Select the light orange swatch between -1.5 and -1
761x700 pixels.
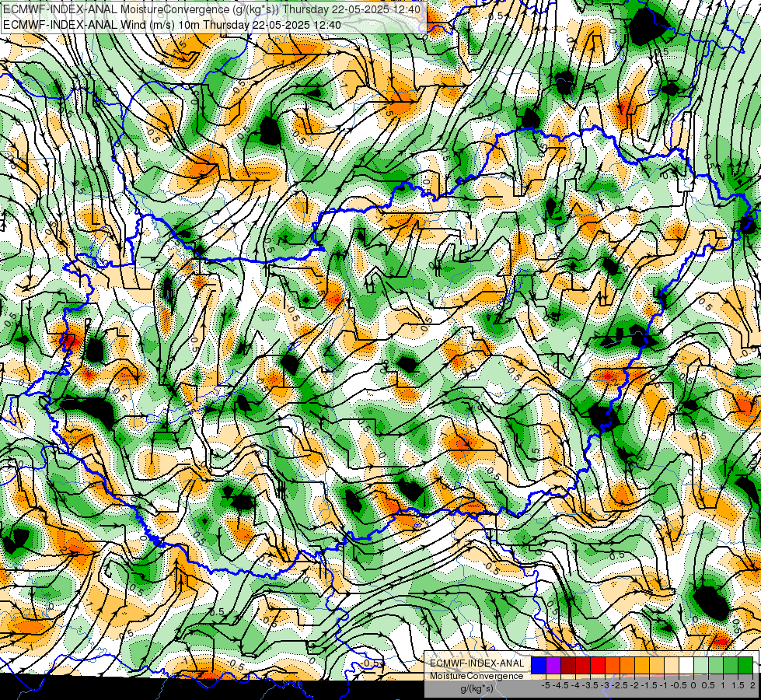pos(657,665)
